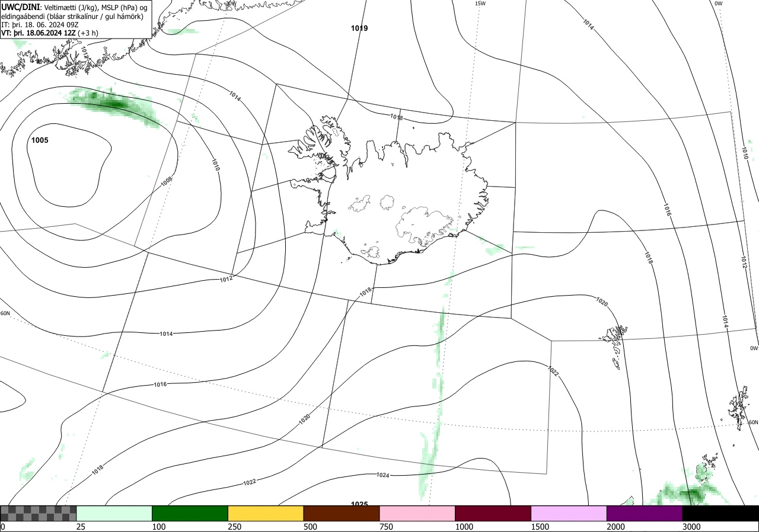Viewport: 759px width, 532px height.
Task: Click the "1025" pressure label above legend
Action: [x=359, y=504]
